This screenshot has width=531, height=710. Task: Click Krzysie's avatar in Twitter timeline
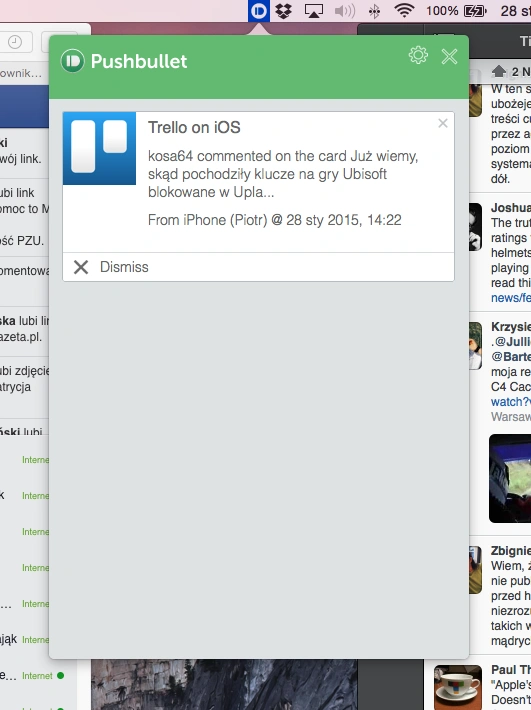click(x=475, y=346)
